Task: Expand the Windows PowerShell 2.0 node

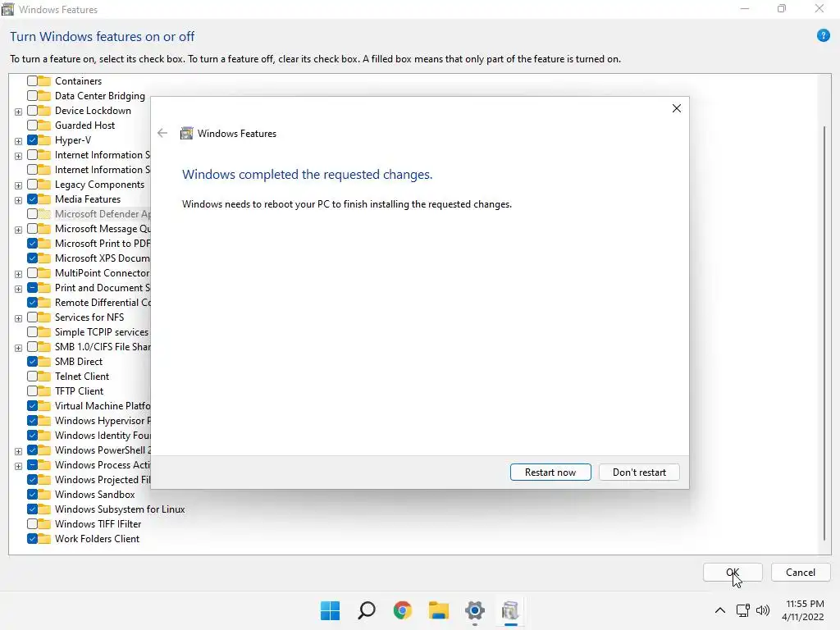Action: click(18, 451)
